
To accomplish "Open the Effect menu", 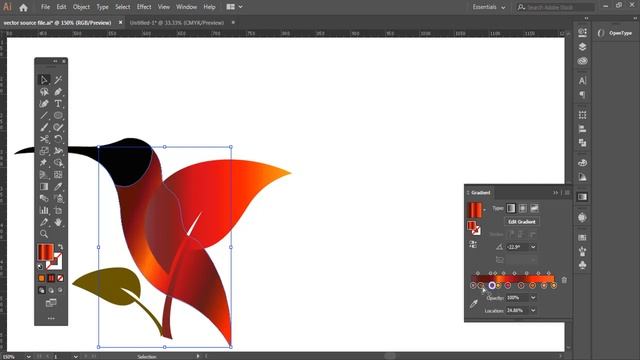I will click(144, 7).
